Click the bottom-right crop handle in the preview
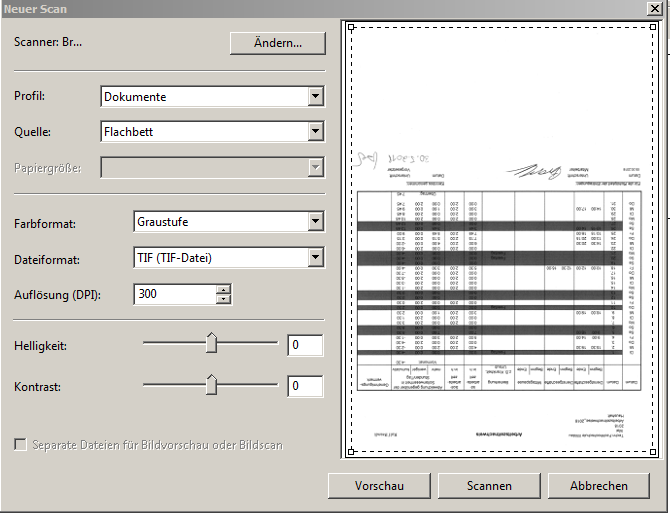Screen dimensions: 670x515 (x=653, y=451)
